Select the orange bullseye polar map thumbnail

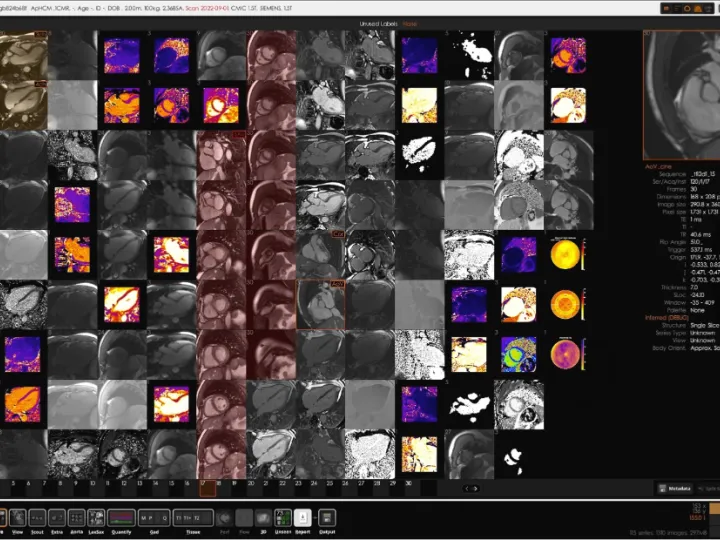(x=568, y=305)
